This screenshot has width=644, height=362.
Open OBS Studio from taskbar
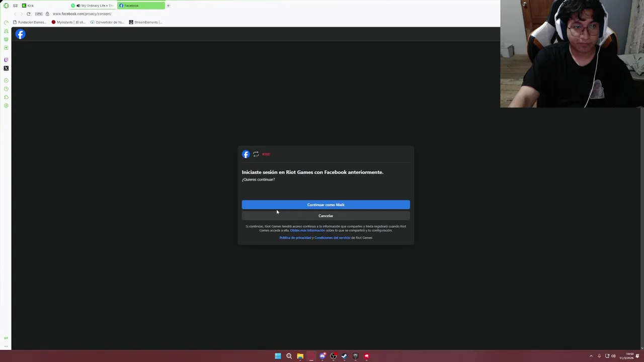pos(333,356)
